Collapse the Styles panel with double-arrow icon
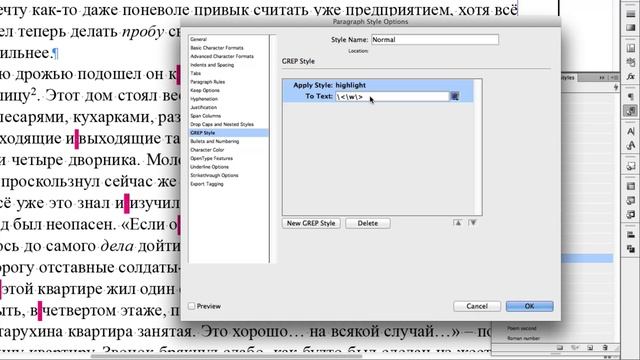The image size is (640, 360). click(602, 78)
